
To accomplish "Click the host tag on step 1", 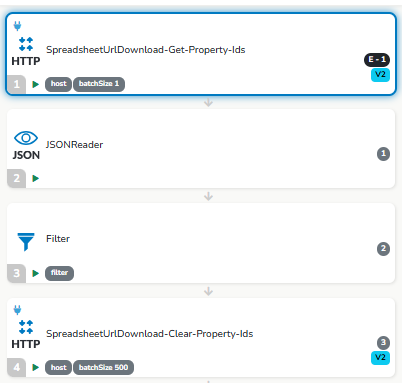I will coord(58,84).
